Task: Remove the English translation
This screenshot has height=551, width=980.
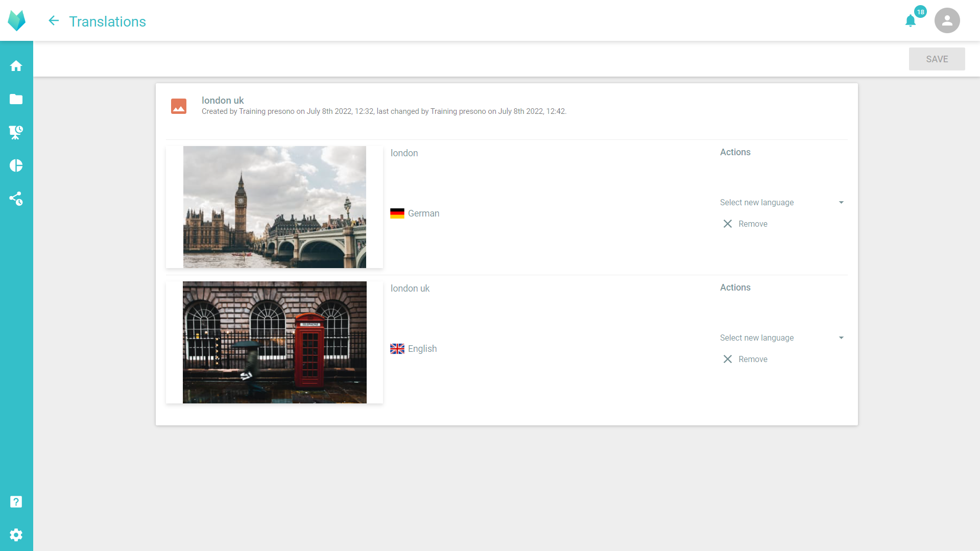Action: point(746,359)
